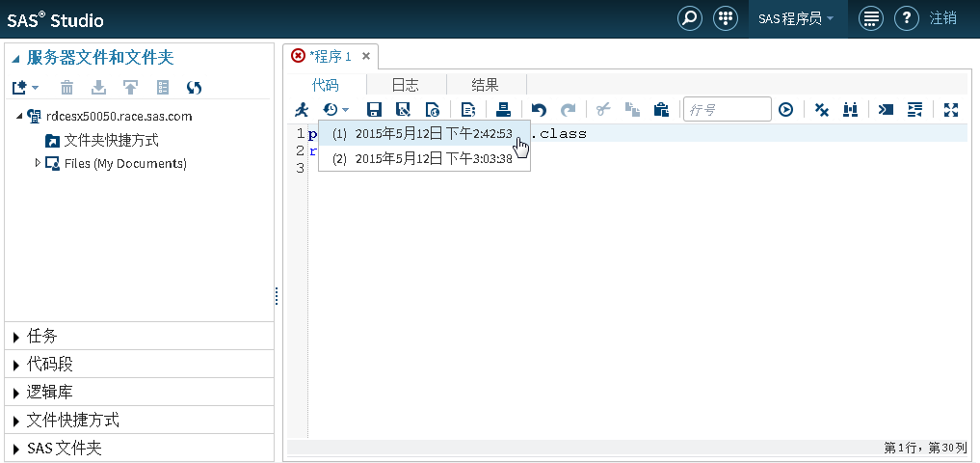980x463 pixels.
Task: Run the program with the running-man icon
Action: point(302,110)
